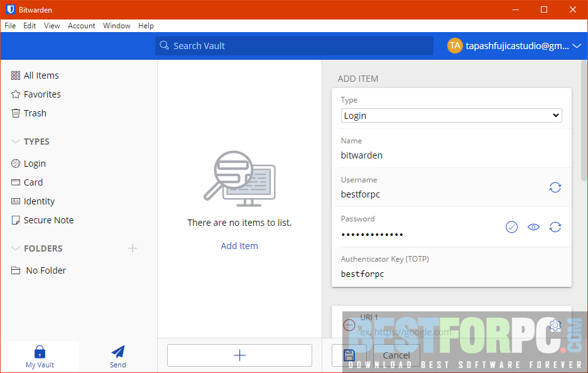Viewport: 588px width, 373px height.
Task: Expand the account menu chevron
Action: tap(576, 46)
